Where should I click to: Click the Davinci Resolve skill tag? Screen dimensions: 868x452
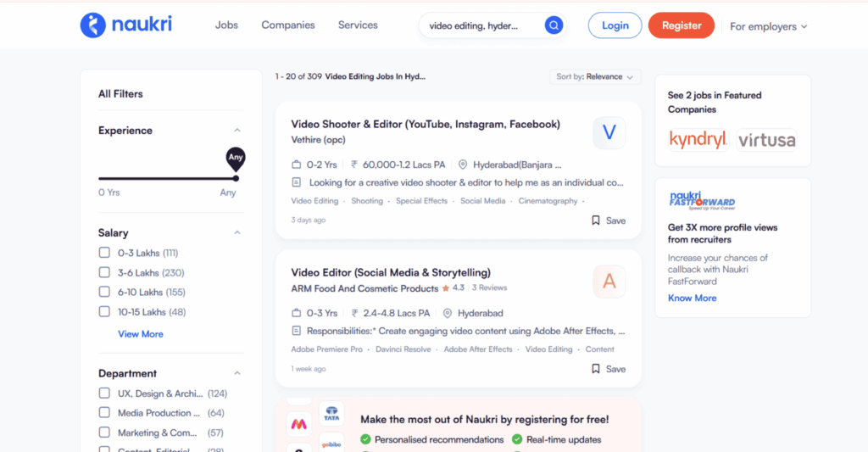(403, 349)
